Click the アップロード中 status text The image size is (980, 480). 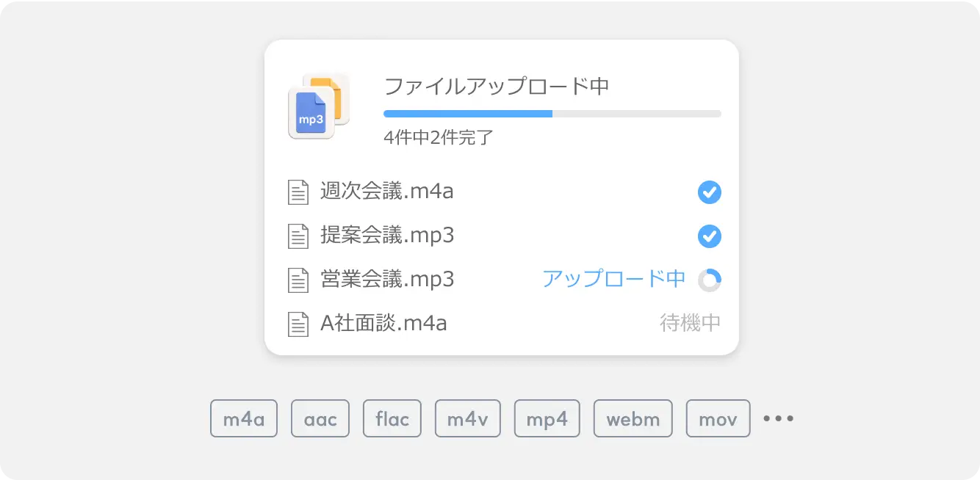613,279
